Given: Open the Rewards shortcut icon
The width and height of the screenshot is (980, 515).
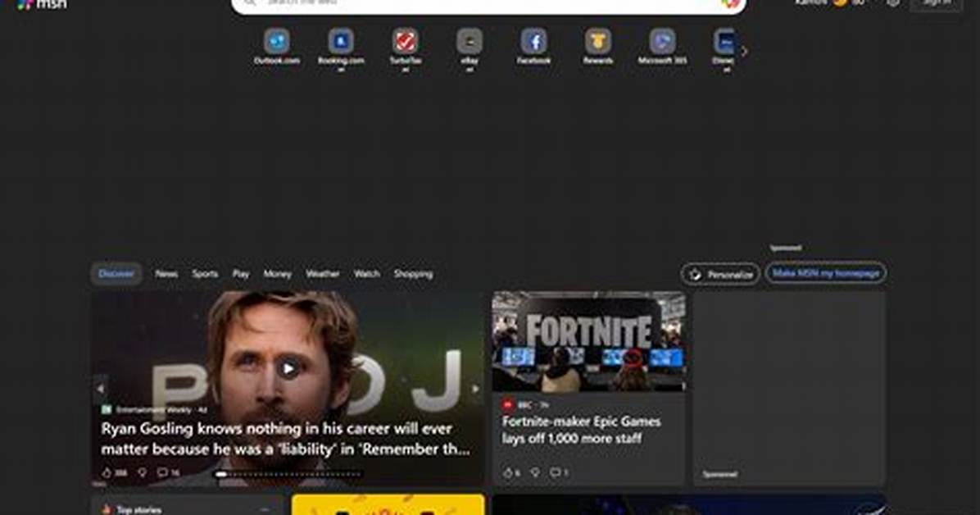Looking at the screenshot, I should point(598,41).
